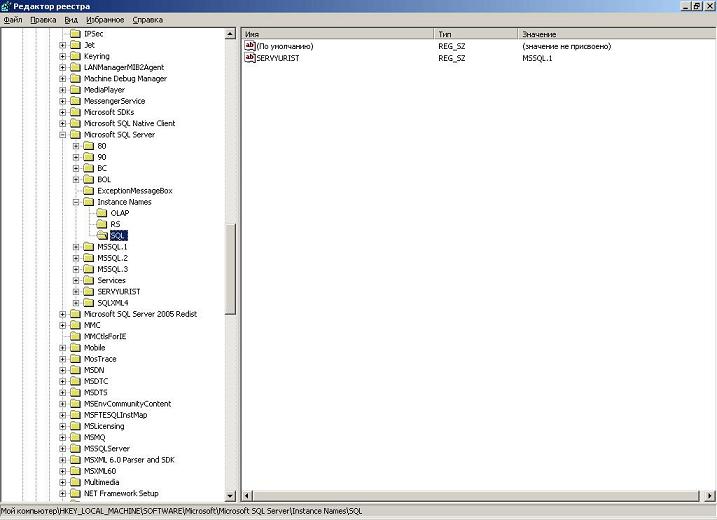Click the Services folder icon
717x520 pixels.
88,280
